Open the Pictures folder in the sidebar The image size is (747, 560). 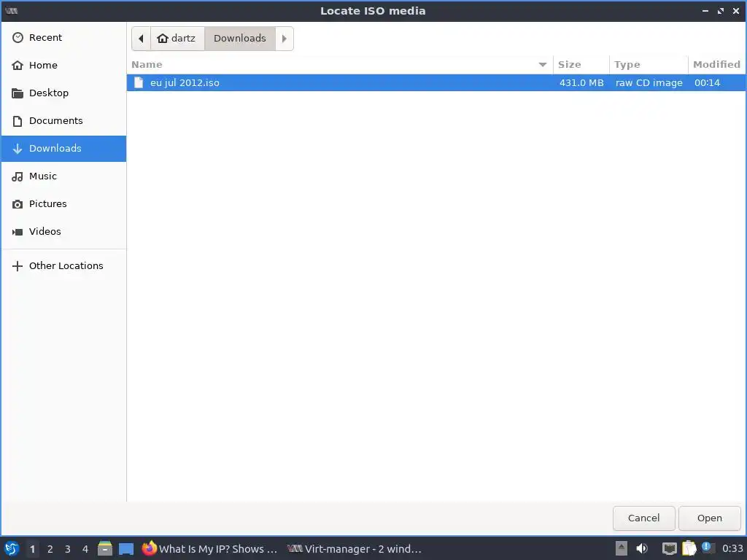coord(63,204)
